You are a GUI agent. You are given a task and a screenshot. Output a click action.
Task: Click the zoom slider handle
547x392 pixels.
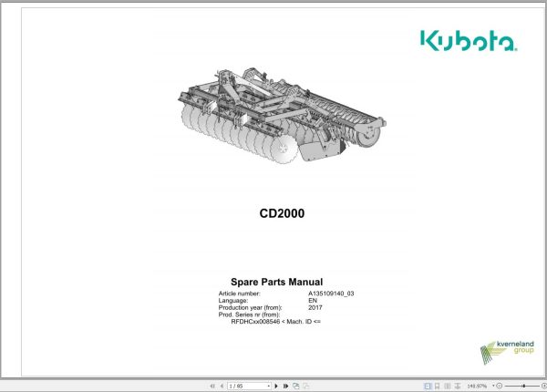(x=523, y=386)
